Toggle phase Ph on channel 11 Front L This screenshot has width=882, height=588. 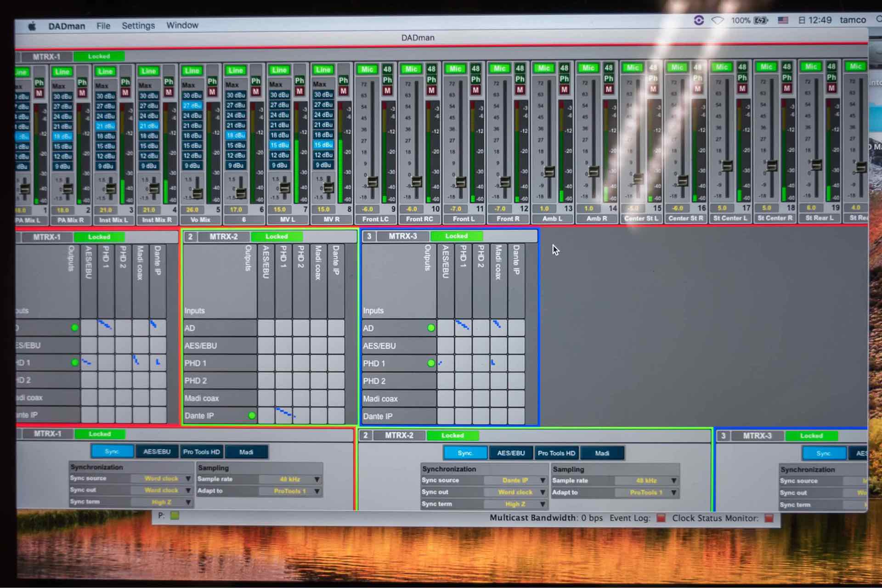[475, 79]
